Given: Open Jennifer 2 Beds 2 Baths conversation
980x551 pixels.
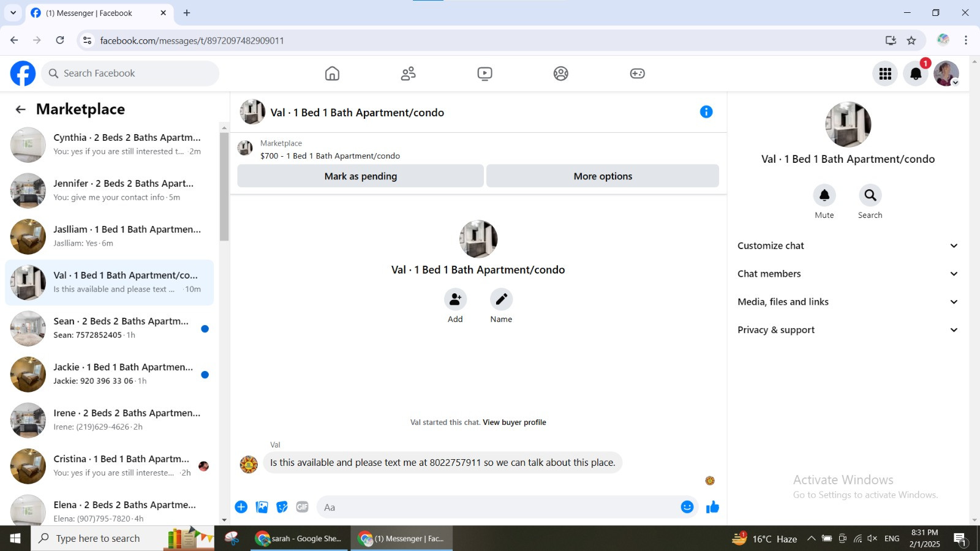Looking at the screenshot, I should coord(110,190).
